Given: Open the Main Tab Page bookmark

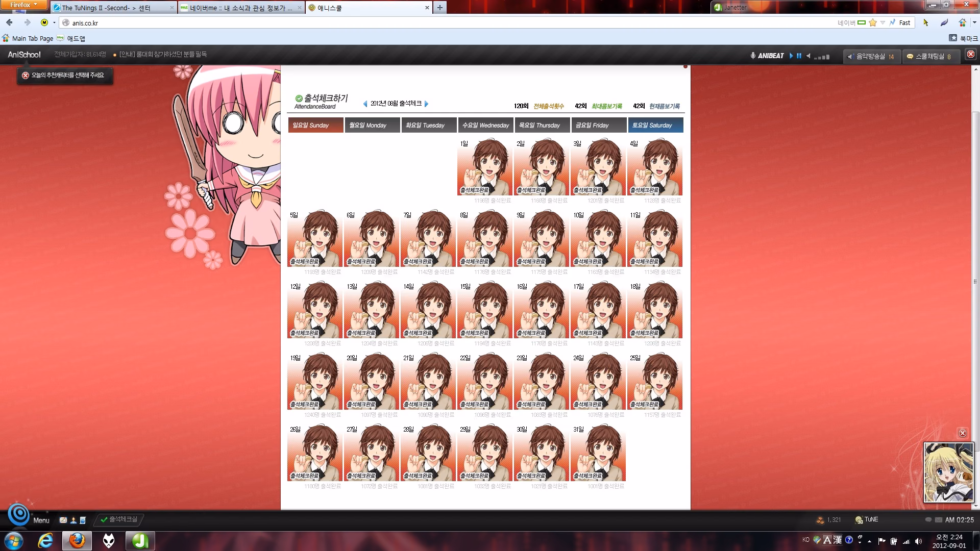Looking at the screenshot, I should coord(28,38).
